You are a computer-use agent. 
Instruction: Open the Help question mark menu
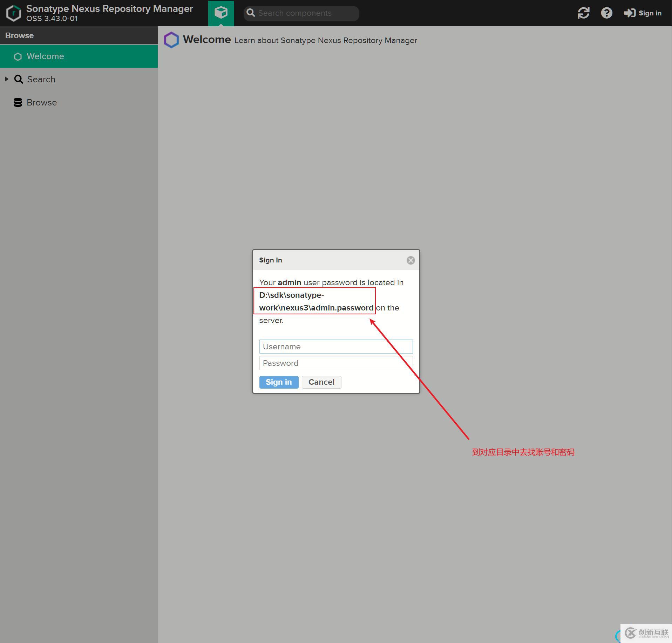(x=606, y=13)
